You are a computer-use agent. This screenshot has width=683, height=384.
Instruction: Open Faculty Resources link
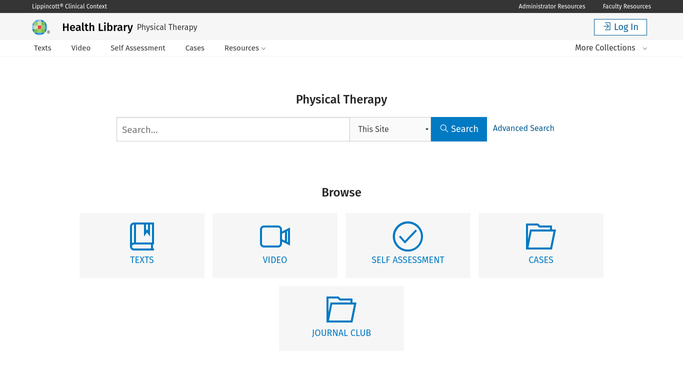[627, 7]
